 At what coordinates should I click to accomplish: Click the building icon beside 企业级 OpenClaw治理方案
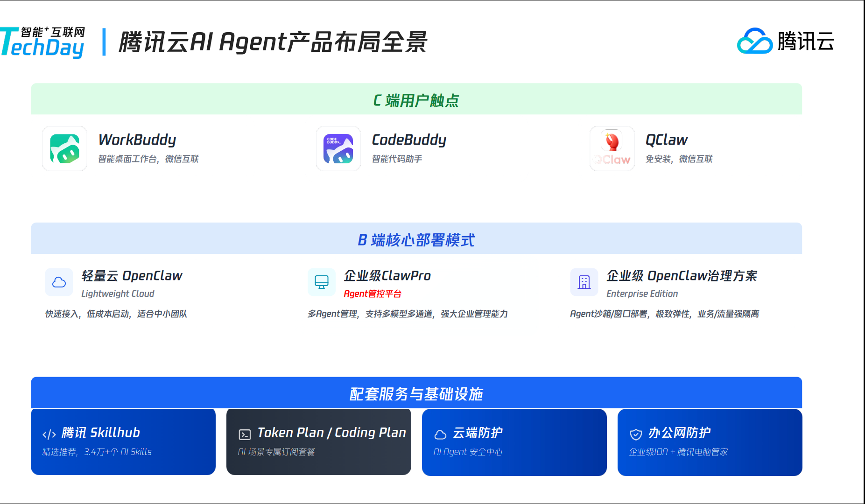point(584,282)
